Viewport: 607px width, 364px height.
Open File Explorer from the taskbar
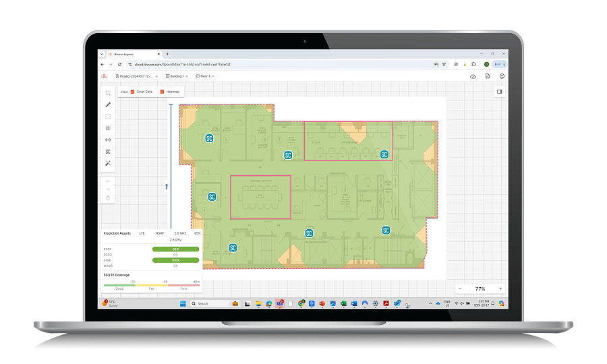[x=258, y=303]
